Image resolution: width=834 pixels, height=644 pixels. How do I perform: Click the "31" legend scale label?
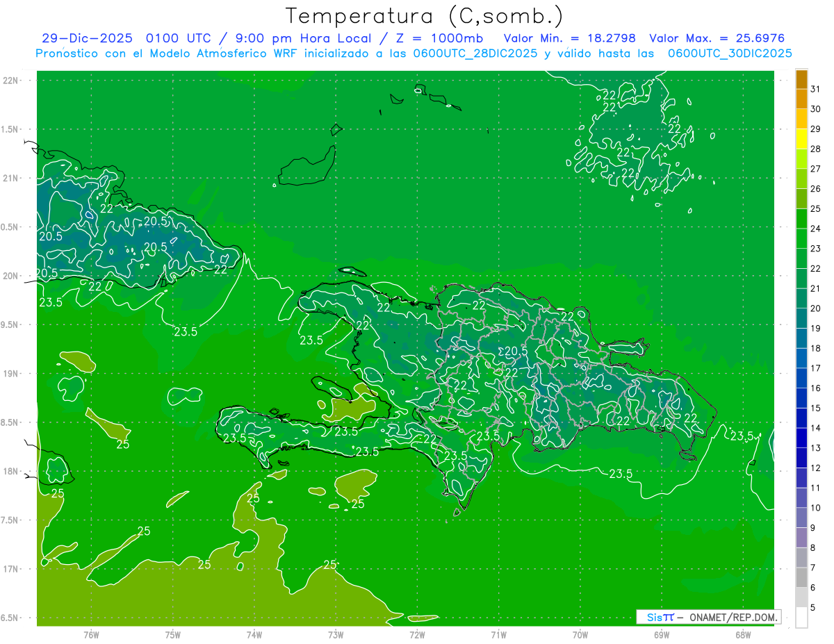(x=816, y=89)
